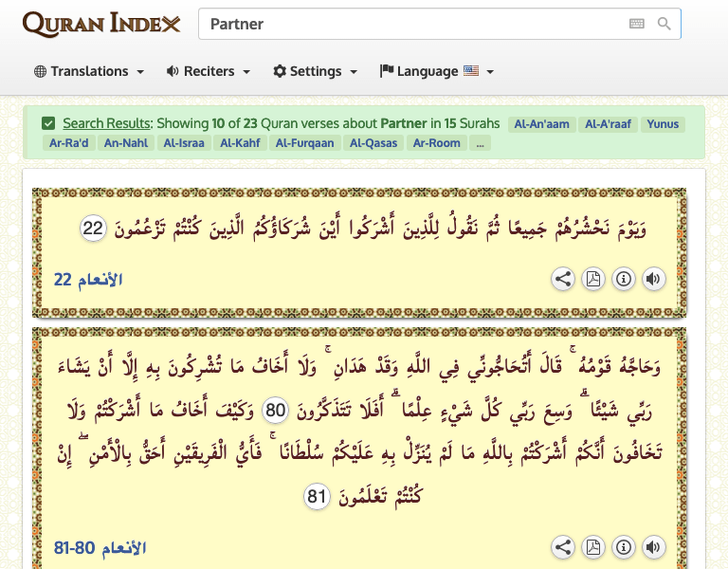This screenshot has height=569, width=728.
Task: Play audio for verse Al-An'aam 22
Action: click(x=654, y=279)
